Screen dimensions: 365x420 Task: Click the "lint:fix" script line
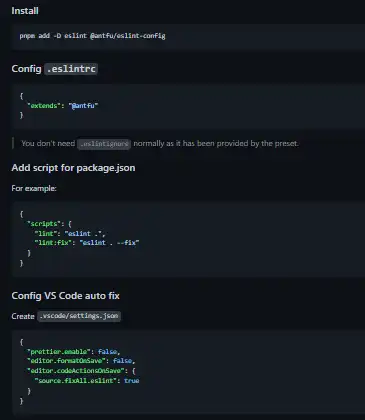[87, 243]
